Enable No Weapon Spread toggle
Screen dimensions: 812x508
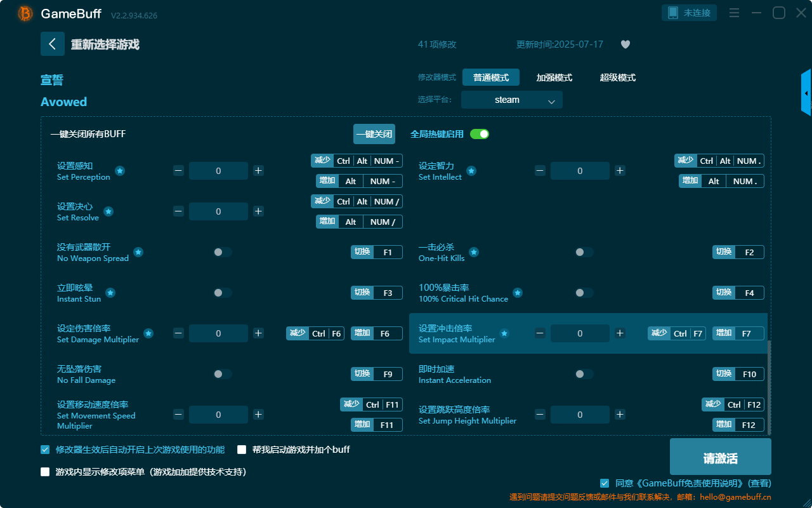pos(223,252)
